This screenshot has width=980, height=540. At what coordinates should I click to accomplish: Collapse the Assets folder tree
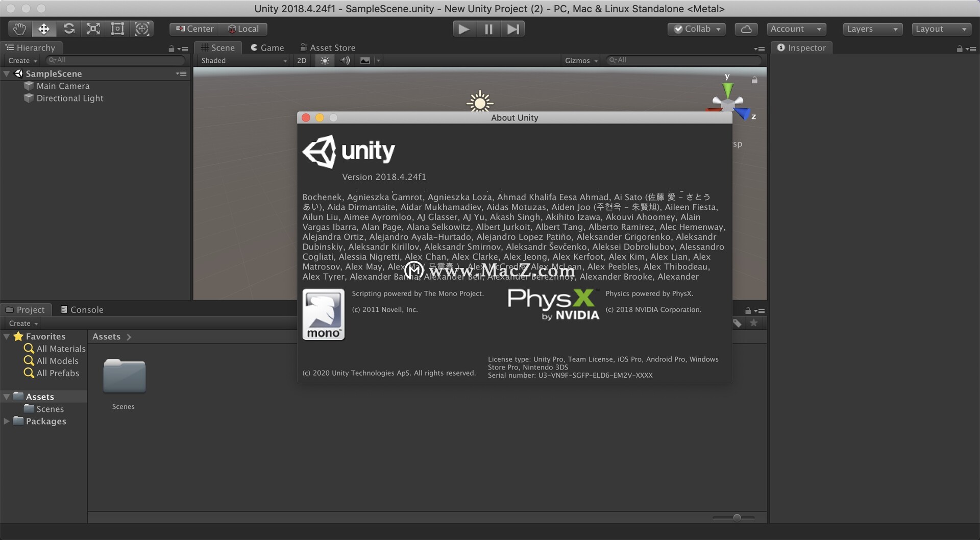tap(7, 397)
